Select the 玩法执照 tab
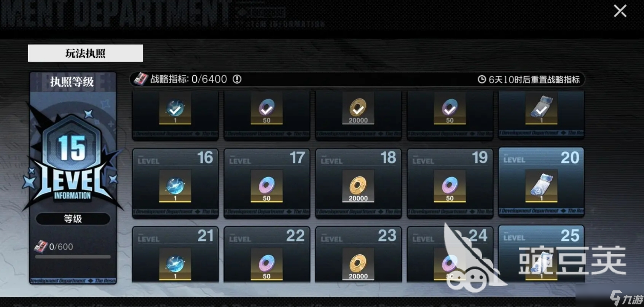The image size is (644, 307). pyautogui.click(x=86, y=53)
